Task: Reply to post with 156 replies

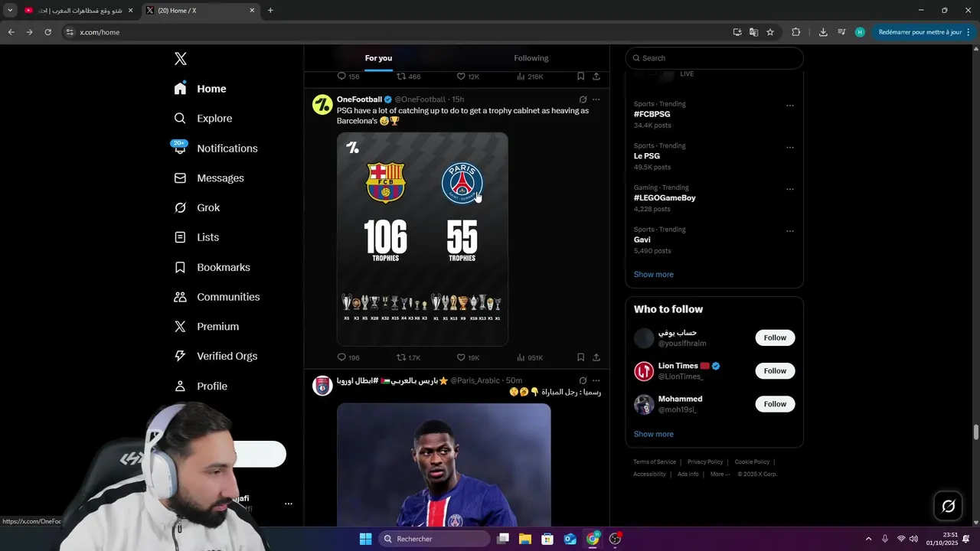Action: [348, 77]
